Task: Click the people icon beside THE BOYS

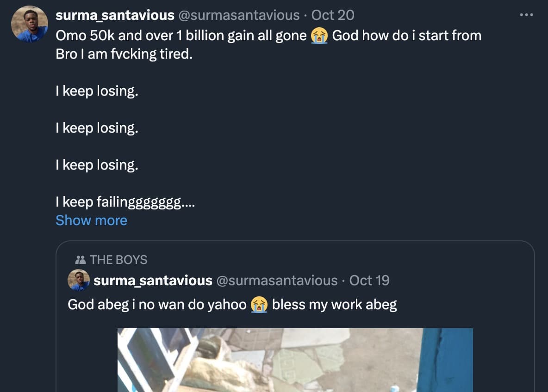Action: tap(80, 260)
